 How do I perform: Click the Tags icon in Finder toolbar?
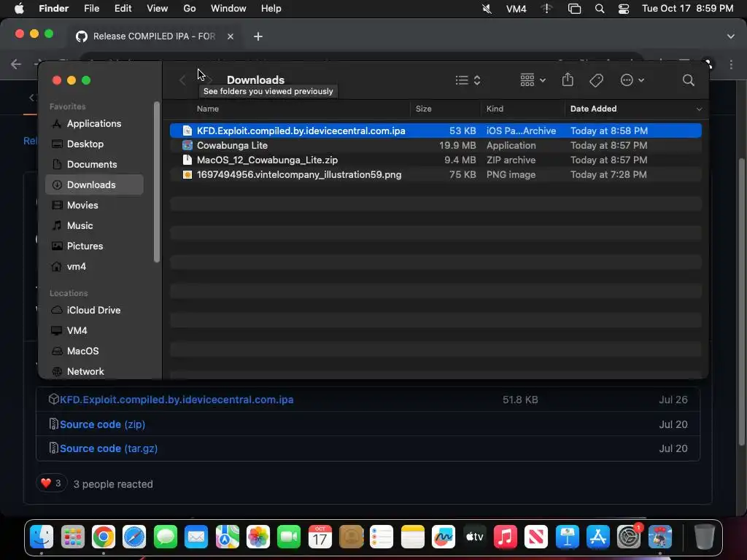tap(596, 80)
